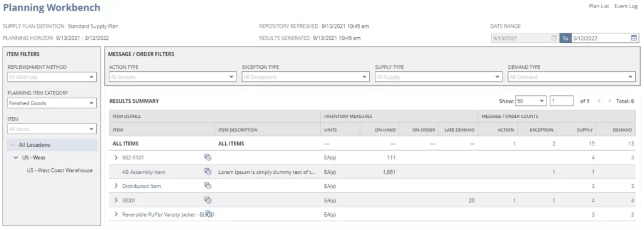Screen dimensions: 644x230
Task: Click the planning icon in the IB001 row
Action: click(x=208, y=200)
